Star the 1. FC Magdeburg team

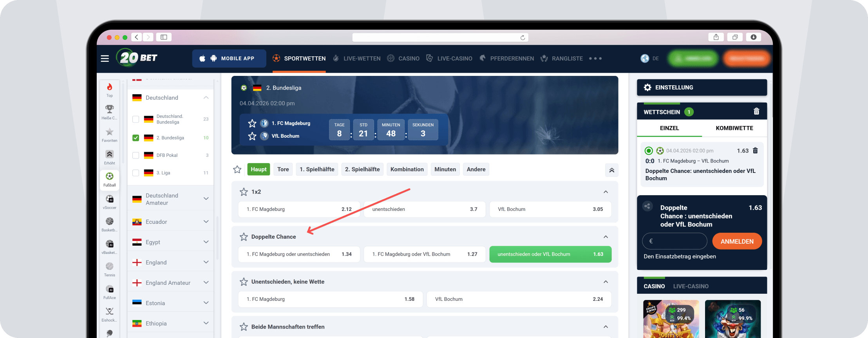[x=252, y=124]
